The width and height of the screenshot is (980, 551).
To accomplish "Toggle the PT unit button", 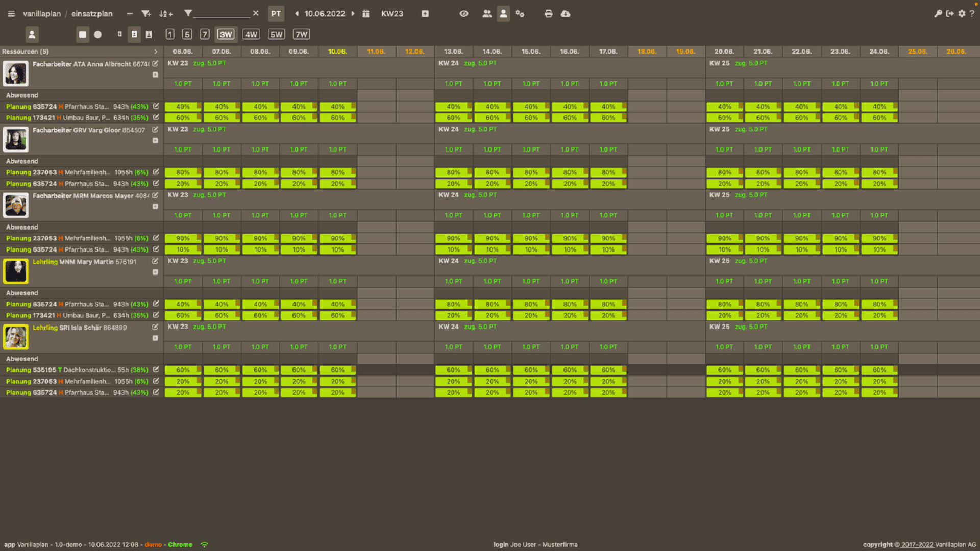I will coord(276,14).
